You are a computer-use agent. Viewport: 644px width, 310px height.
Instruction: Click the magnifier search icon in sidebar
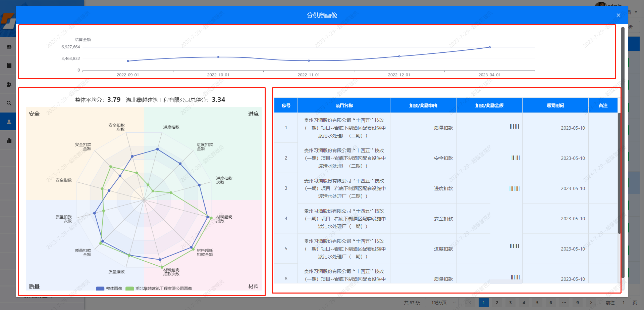click(x=9, y=103)
